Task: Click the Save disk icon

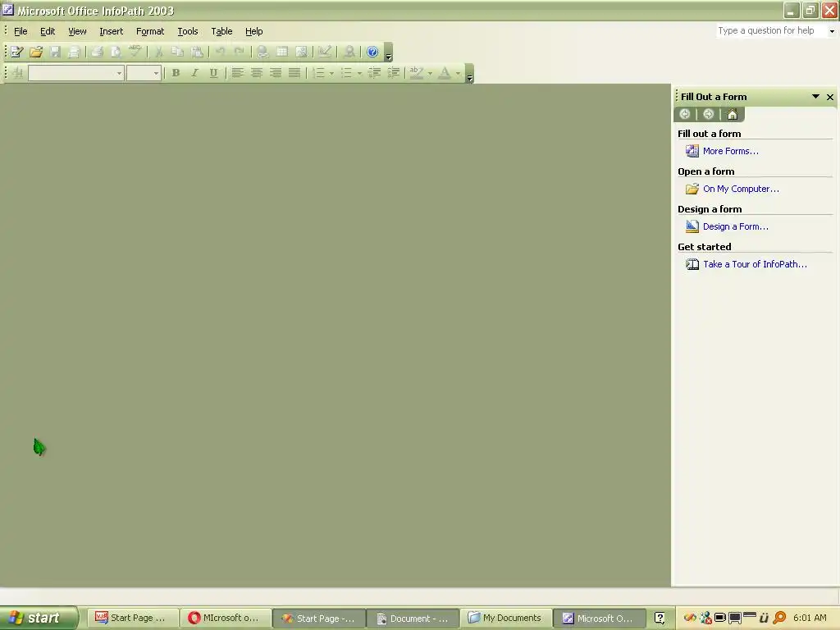Action: tap(55, 52)
